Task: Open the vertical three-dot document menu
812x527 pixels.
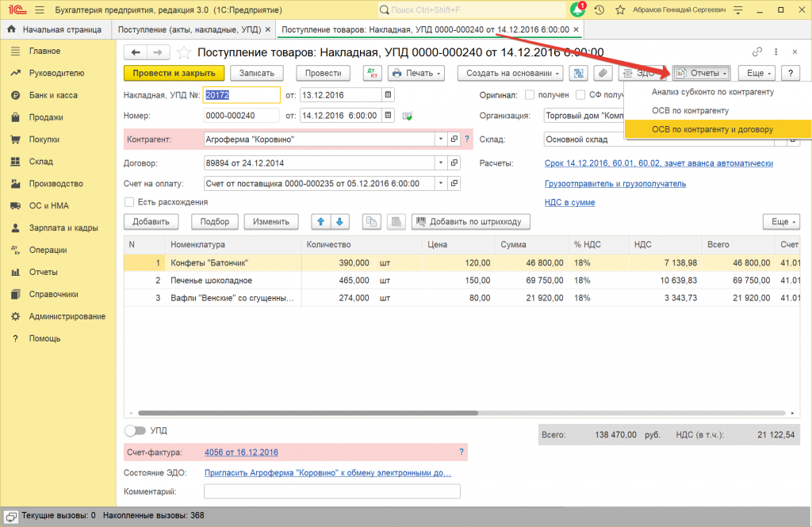Action: 776,52
